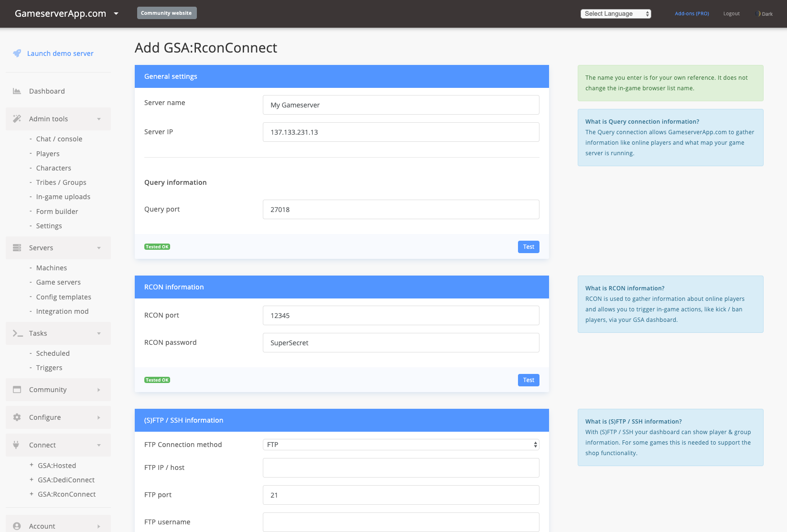Click the RCON port input field
The height and width of the screenshot is (532, 787).
point(401,316)
